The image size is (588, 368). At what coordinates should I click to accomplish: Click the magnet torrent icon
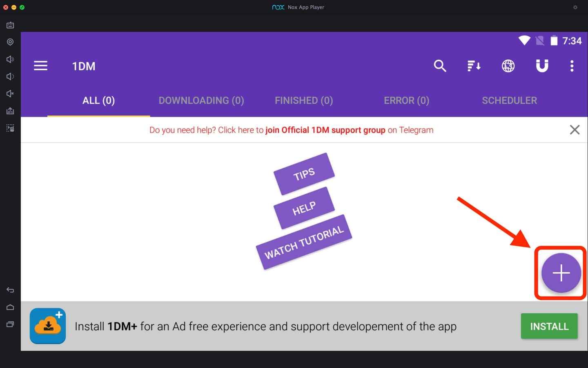[542, 66]
